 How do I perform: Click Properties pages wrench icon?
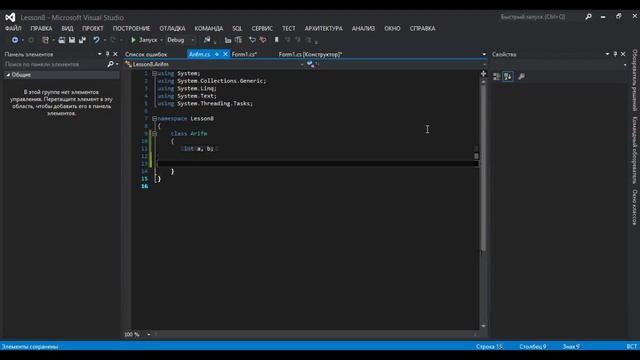521,76
